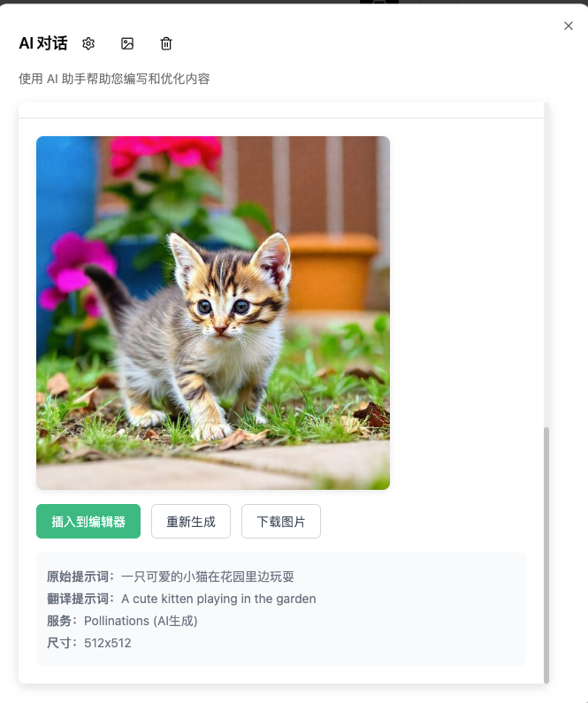Click the 使用 AI 助手 subtitle text
Image resolution: width=588 pixels, height=703 pixels.
click(x=114, y=79)
